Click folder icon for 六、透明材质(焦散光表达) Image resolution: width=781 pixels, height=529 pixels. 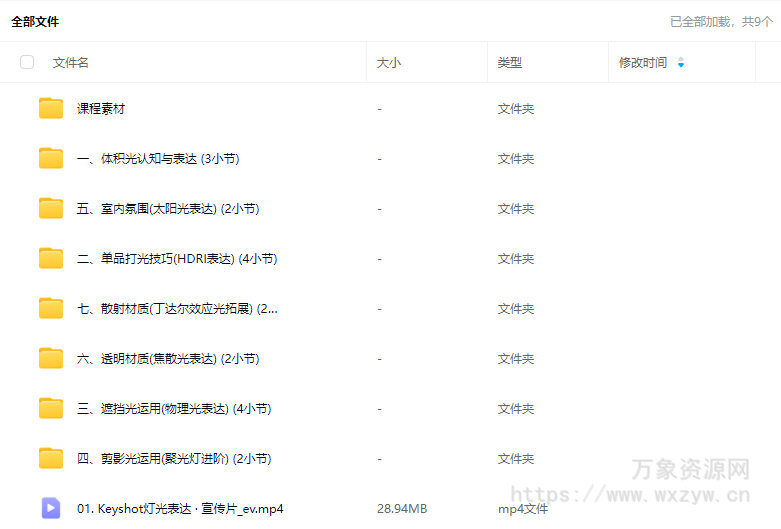point(51,358)
